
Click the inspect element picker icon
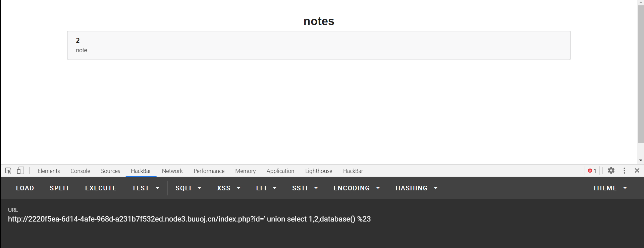pos(8,171)
